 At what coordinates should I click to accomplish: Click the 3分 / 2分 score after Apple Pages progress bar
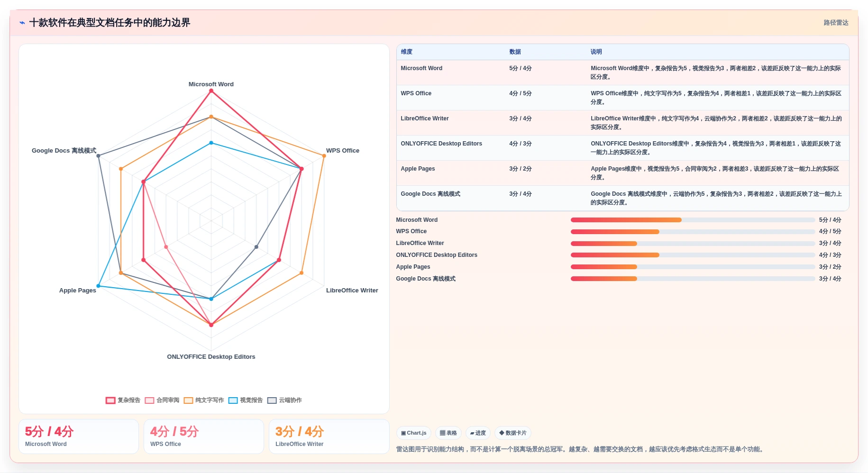[830, 267]
